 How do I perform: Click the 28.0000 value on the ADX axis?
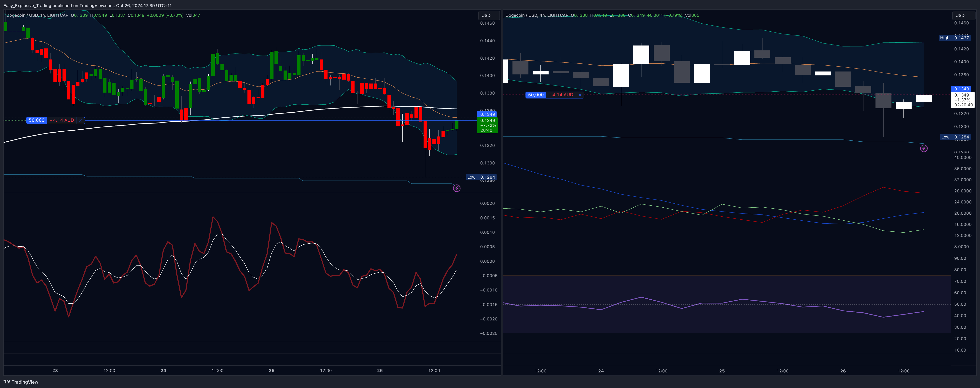pyautogui.click(x=962, y=191)
